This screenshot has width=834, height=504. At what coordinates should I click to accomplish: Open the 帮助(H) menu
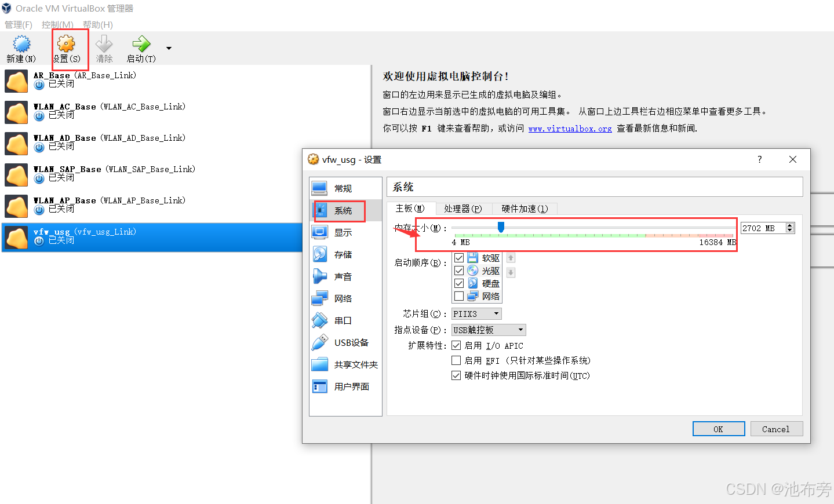click(x=98, y=24)
